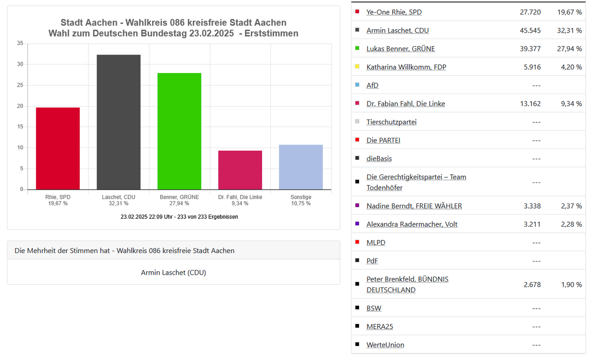Click the MERA25 party link
This screenshot has width=596, height=364.
379,326
